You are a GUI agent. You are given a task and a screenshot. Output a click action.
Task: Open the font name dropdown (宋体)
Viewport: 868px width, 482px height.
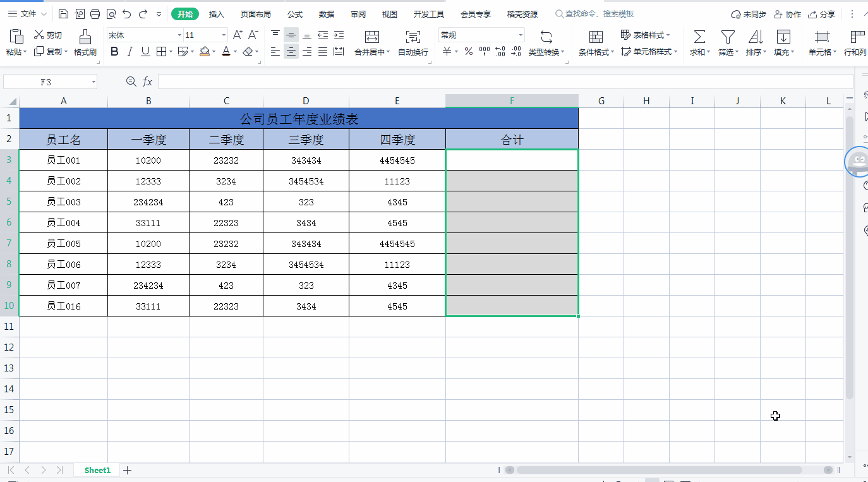[179, 35]
